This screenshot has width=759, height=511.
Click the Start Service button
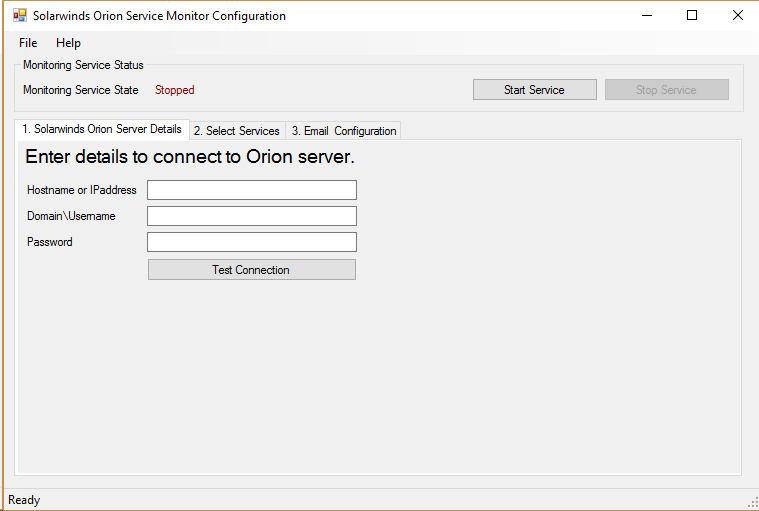[x=534, y=90]
